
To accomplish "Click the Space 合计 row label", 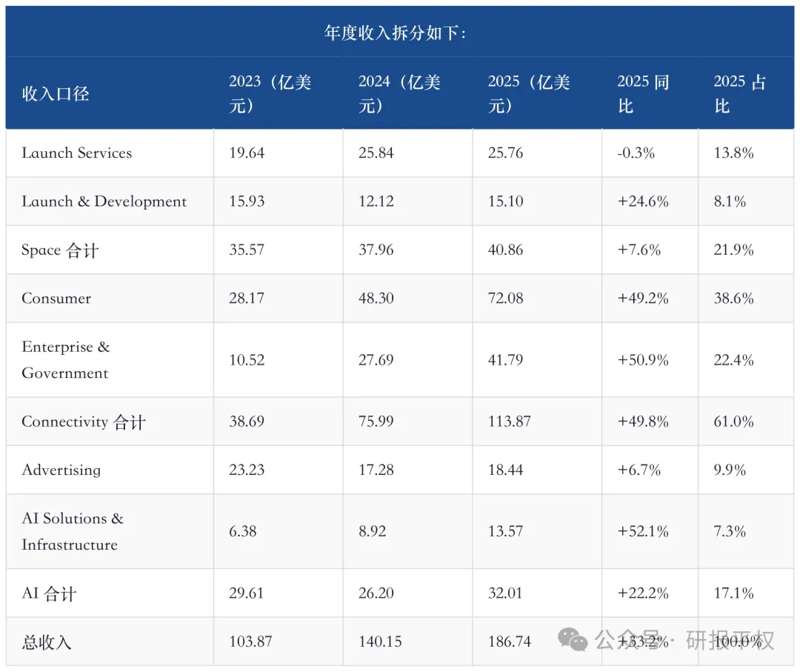I will coord(60,250).
